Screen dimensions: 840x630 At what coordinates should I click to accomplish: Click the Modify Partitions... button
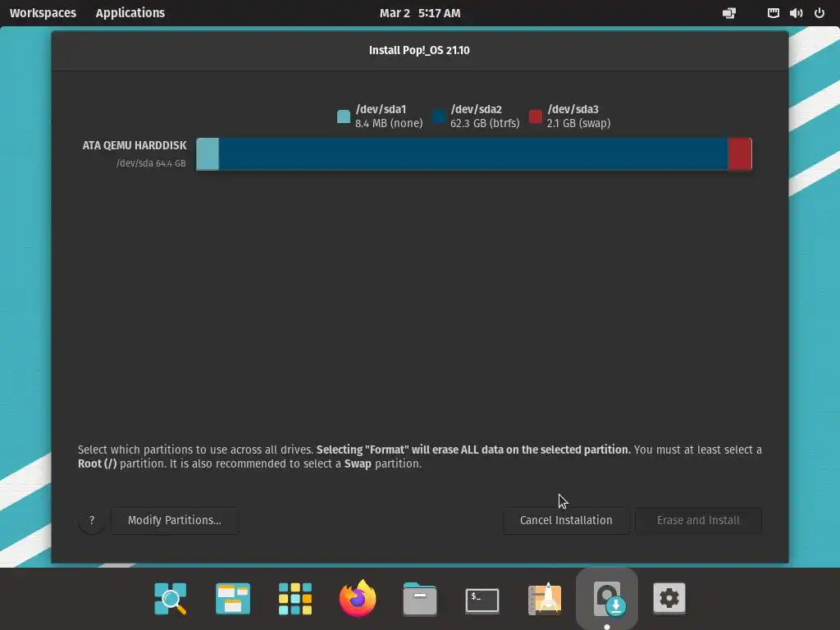[175, 520]
